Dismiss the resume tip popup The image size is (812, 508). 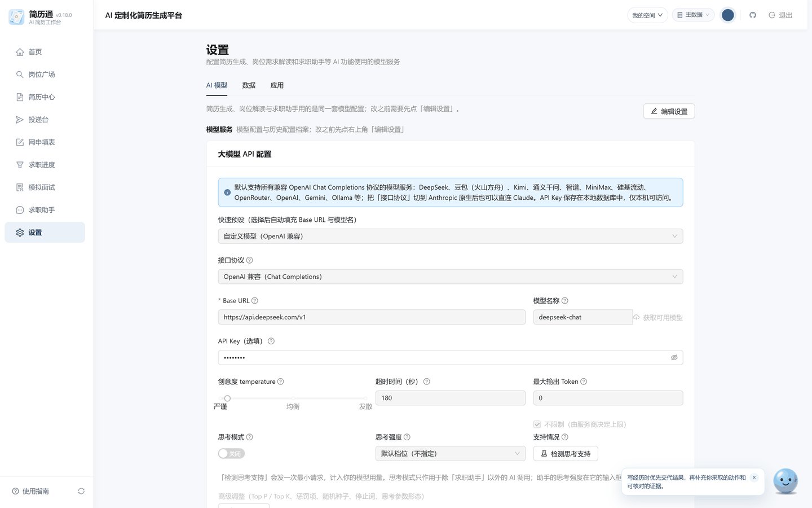click(754, 478)
